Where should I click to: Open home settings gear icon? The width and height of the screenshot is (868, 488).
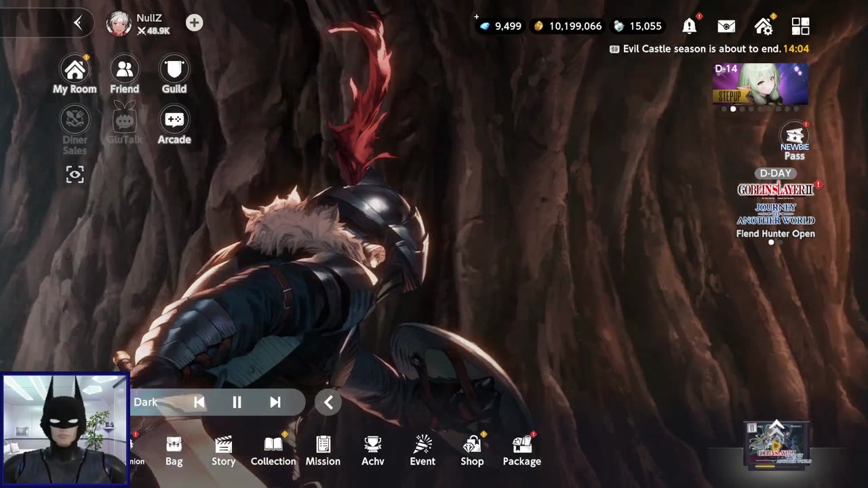(x=764, y=26)
